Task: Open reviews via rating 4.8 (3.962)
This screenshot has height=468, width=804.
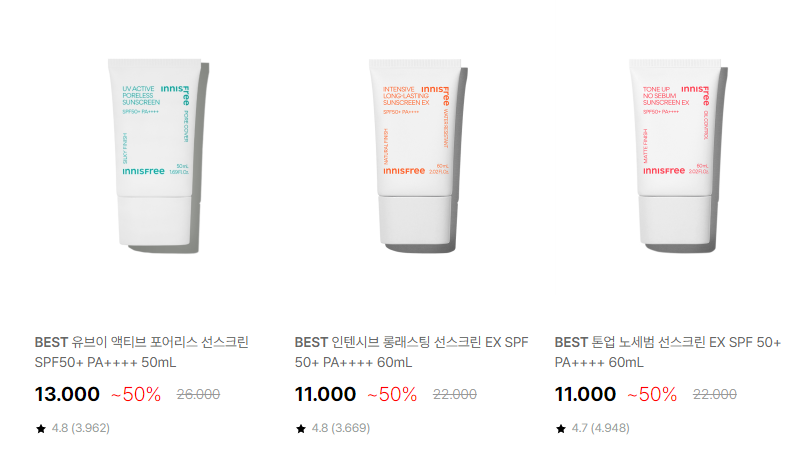Action: click(81, 428)
